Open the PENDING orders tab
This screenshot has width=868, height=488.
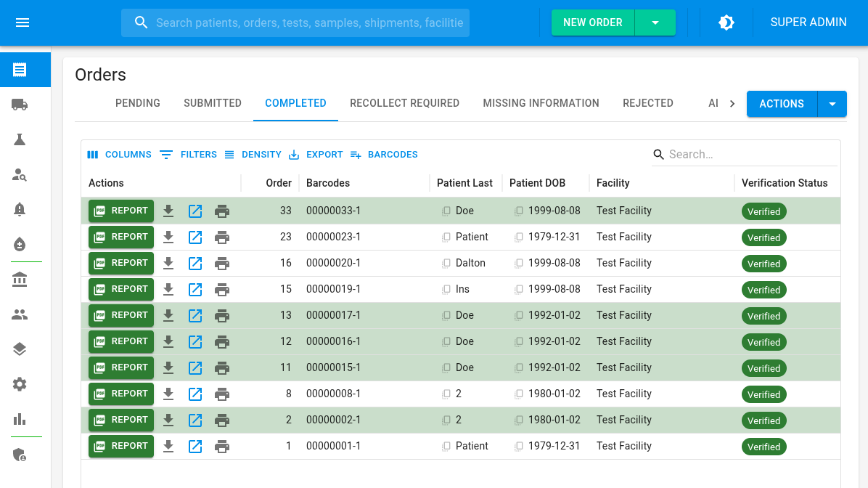(x=138, y=103)
